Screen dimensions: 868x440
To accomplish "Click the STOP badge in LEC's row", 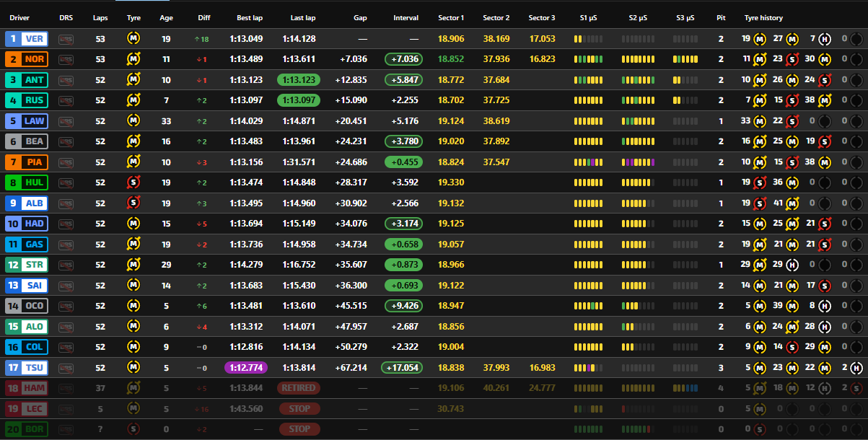I will 299,408.
